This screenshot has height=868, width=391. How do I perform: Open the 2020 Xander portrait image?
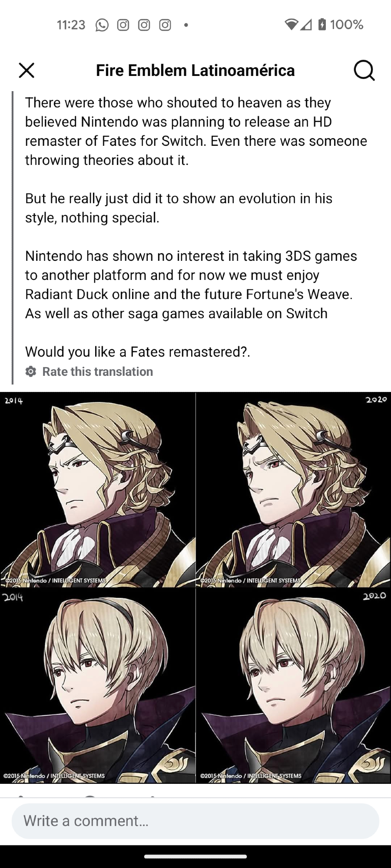[x=293, y=490]
